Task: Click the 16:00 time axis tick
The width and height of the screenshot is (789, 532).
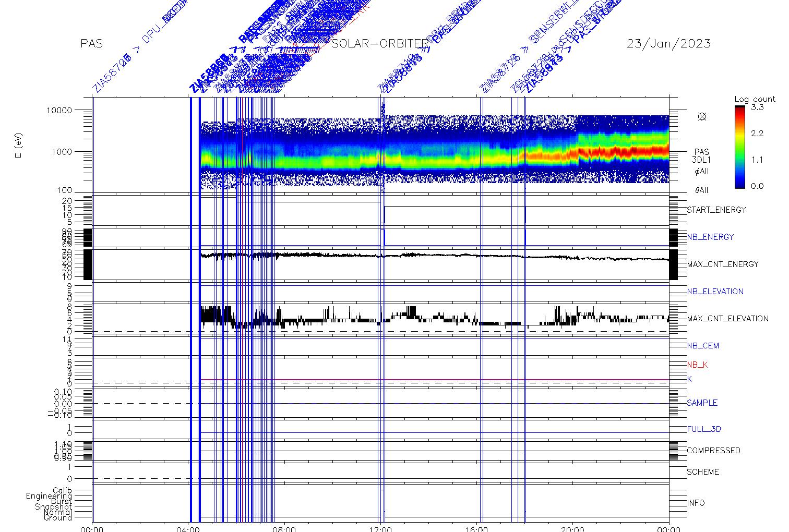Action: 477,529
